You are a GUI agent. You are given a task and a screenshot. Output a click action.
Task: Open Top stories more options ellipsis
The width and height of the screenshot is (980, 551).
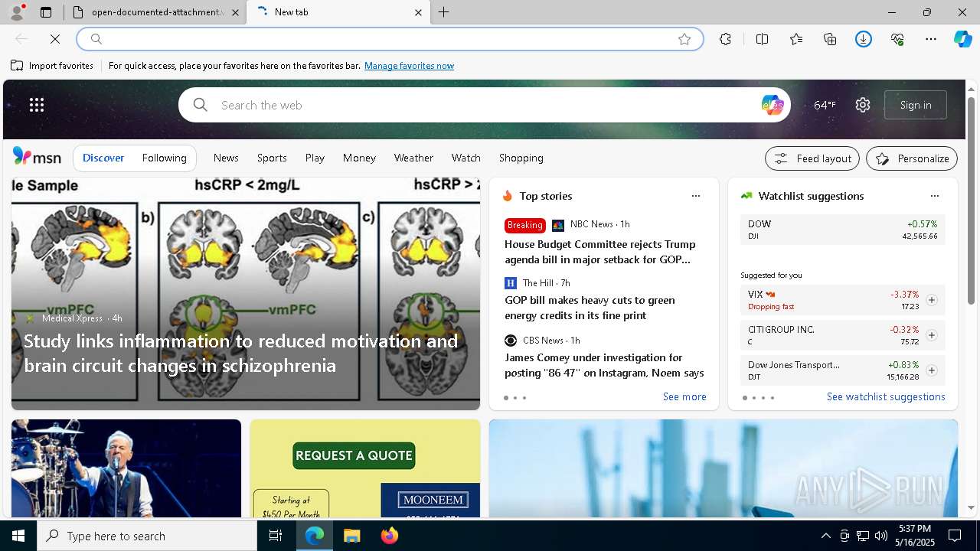696,196
